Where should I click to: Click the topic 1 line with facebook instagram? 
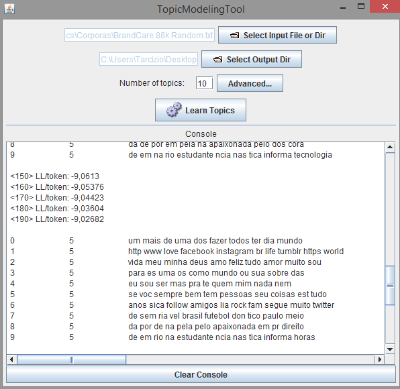177,251
